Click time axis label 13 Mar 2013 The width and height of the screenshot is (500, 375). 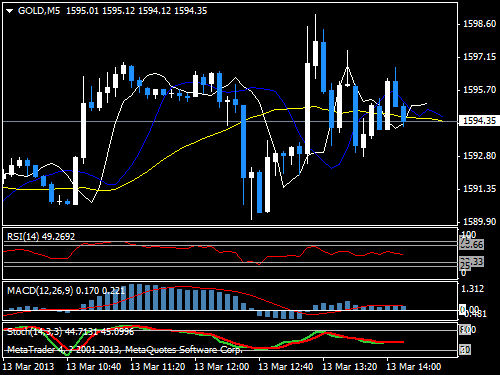(x=28, y=367)
